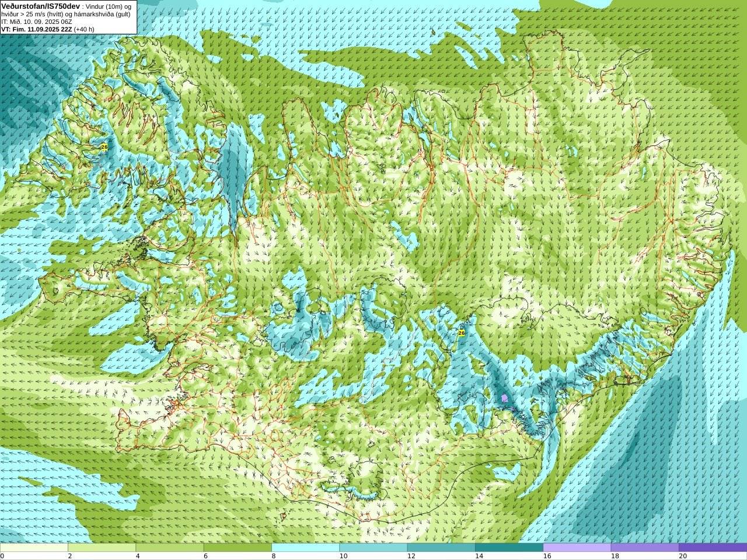Click the legend tick label 4
The width and height of the screenshot is (747, 560).
pos(138,556)
